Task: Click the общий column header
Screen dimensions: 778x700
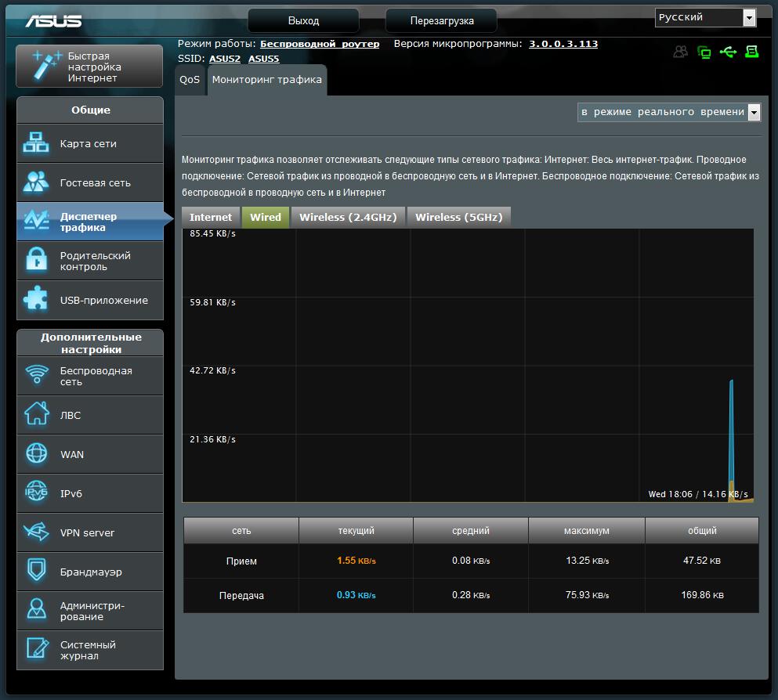Action: point(702,530)
